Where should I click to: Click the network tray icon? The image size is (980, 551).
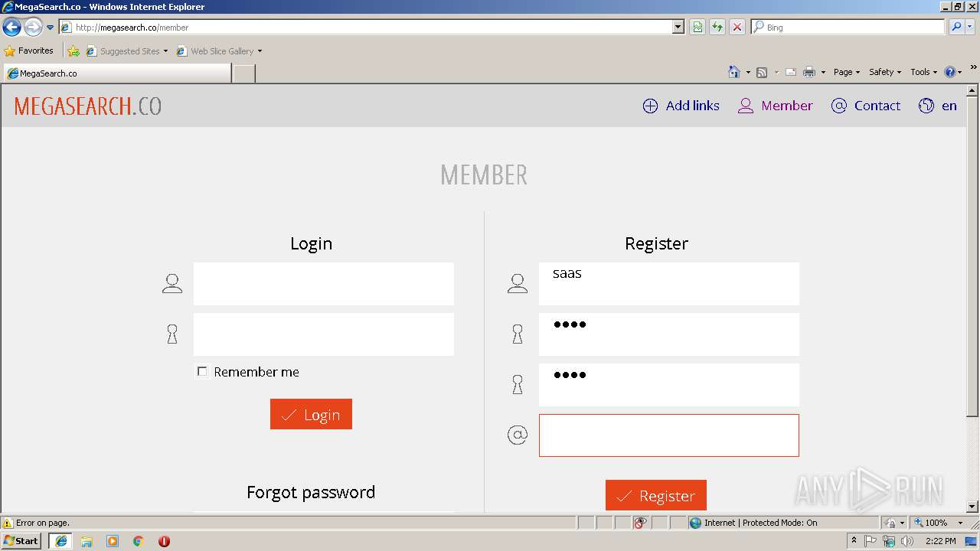889,541
